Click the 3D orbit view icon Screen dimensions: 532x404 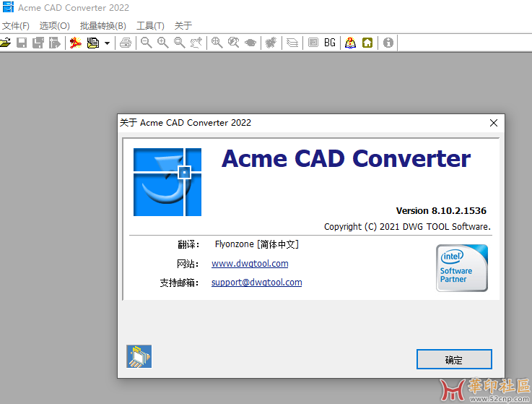pyautogui.click(x=250, y=43)
